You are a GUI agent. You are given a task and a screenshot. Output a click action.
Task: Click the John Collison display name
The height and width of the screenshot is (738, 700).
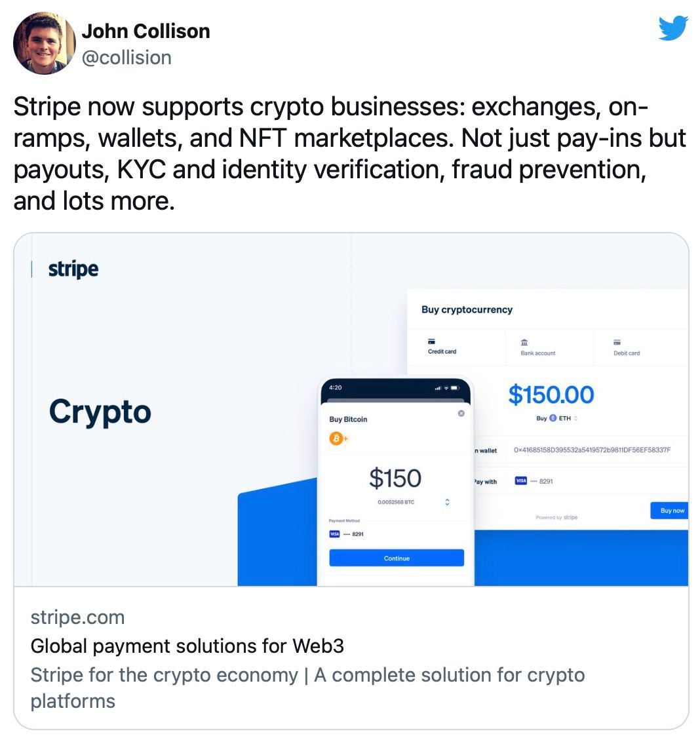(x=146, y=31)
